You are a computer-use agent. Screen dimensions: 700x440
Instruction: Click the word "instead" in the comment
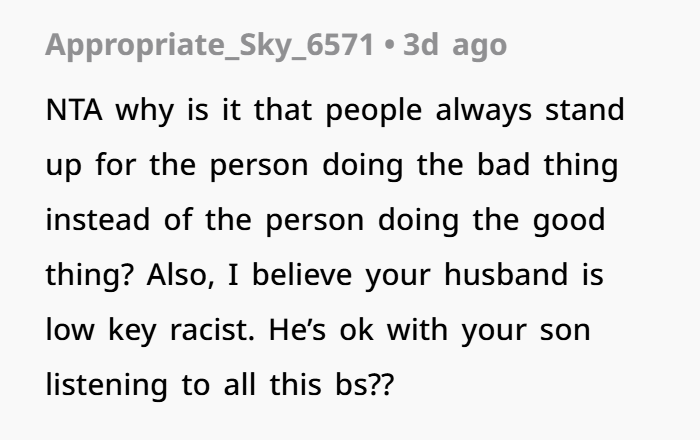[x=97, y=220]
